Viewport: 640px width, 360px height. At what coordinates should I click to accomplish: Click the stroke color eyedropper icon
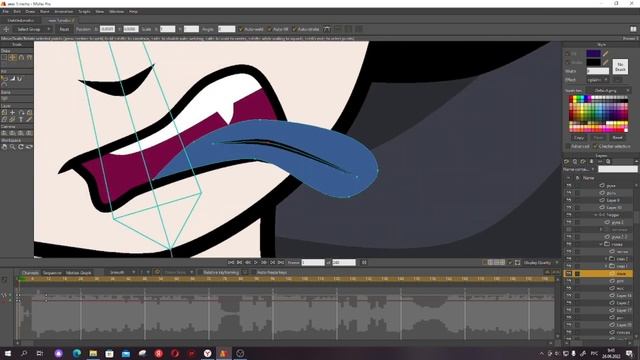pos(606,62)
